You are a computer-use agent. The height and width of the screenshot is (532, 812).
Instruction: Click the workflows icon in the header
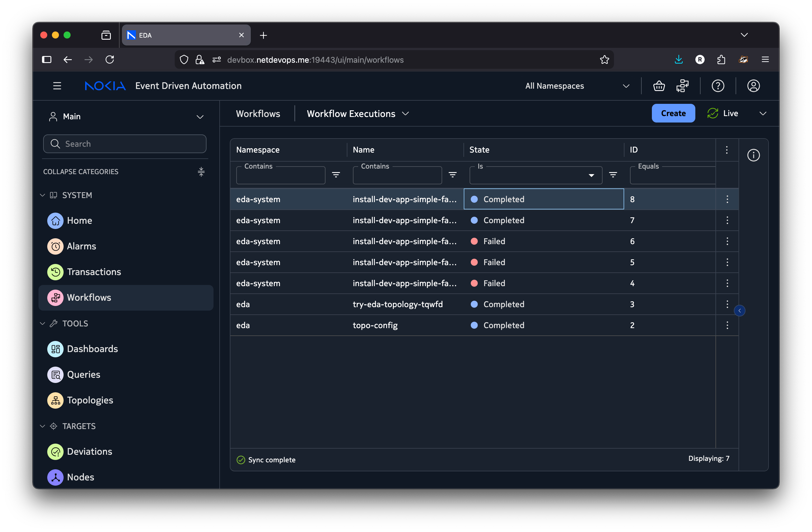682,86
